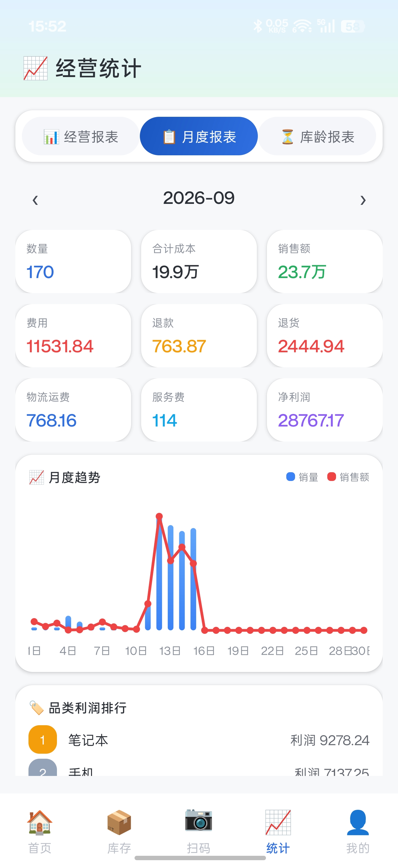Tap 月度趋势 heading text
The height and width of the screenshot is (868, 398).
coord(74,478)
